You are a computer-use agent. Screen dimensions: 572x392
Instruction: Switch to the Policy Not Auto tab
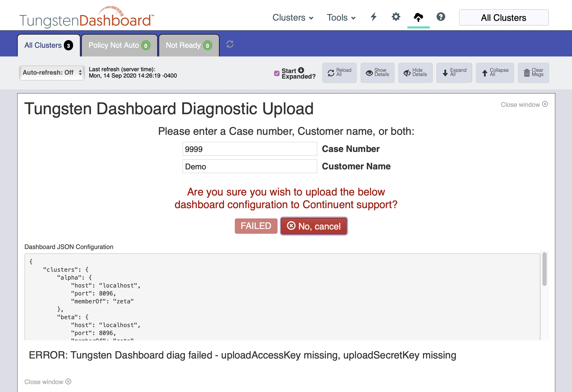click(x=120, y=45)
